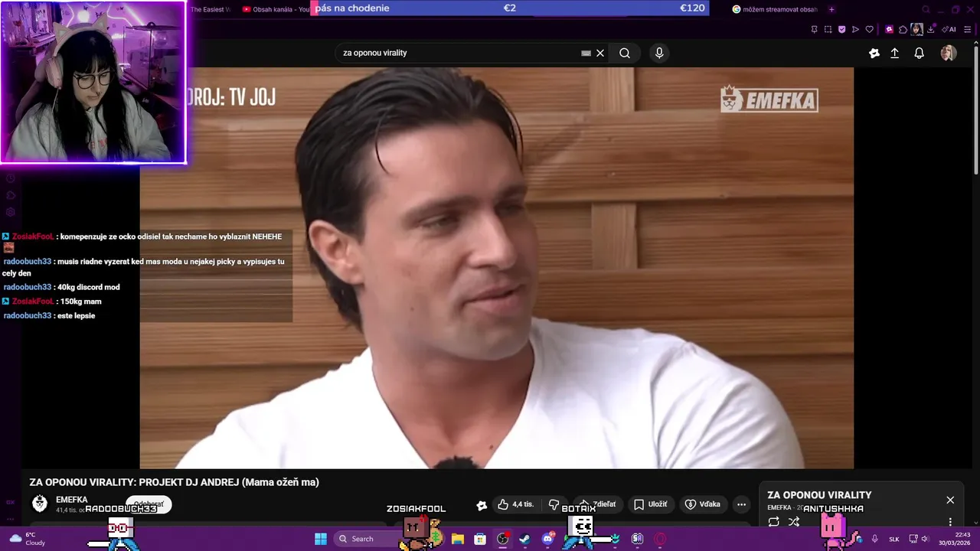Screen dimensions: 980x551
Task: Open the playlist panel three-dot options menu
Action: pyautogui.click(x=950, y=522)
